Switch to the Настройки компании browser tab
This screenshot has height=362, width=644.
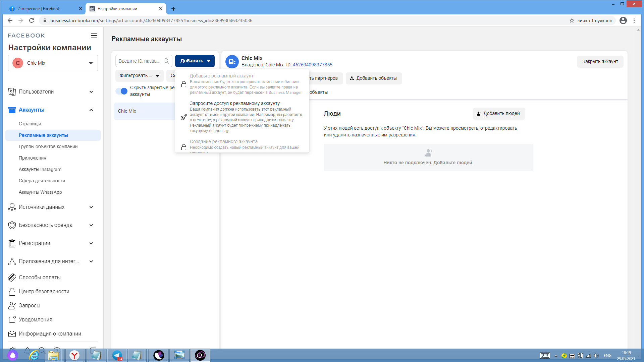pyautogui.click(x=126, y=9)
